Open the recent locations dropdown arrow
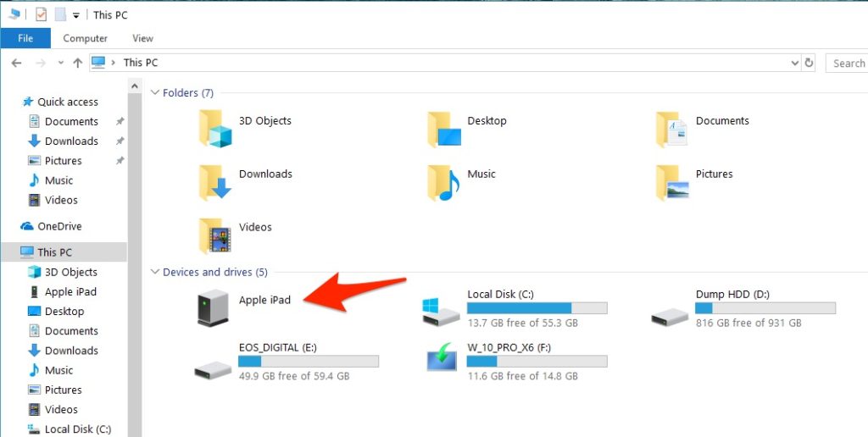Screen dimensions: 868x437 pyautogui.click(x=60, y=63)
